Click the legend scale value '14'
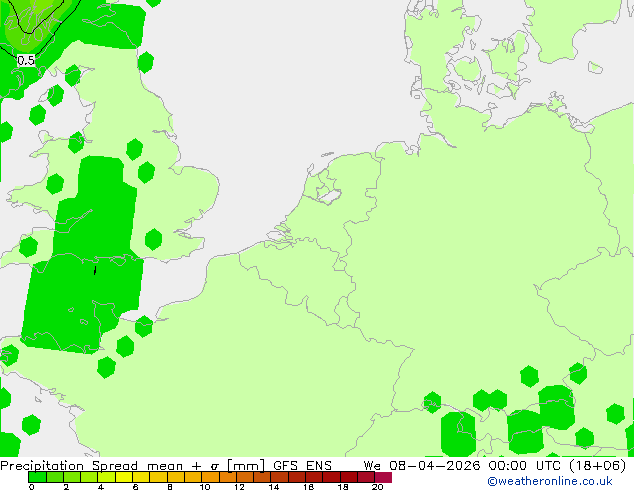Viewport: 634px width, 490px height. [x=274, y=487]
